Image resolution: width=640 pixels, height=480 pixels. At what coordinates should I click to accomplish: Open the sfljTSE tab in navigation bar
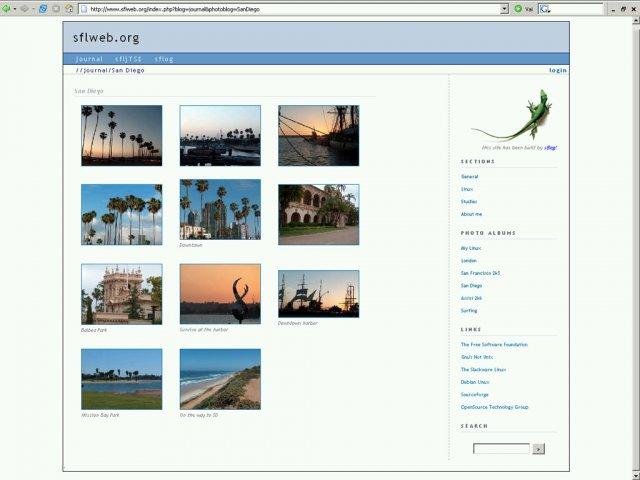[x=128, y=59]
